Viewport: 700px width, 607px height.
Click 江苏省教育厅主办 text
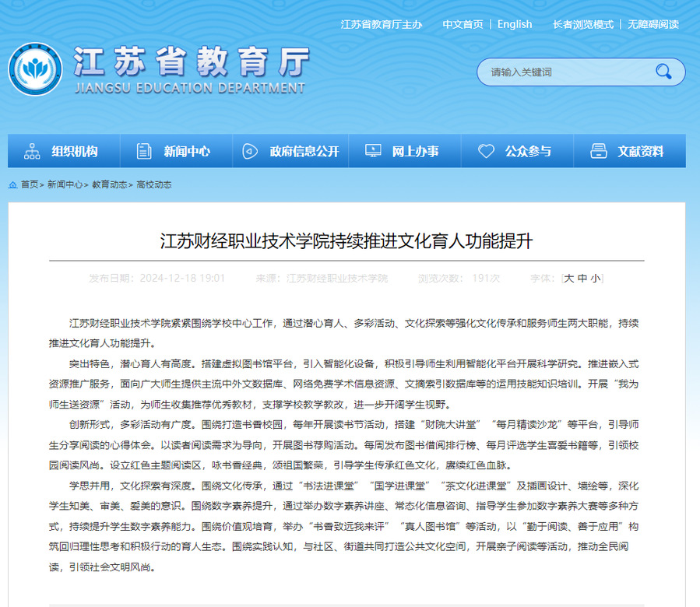[x=382, y=24]
